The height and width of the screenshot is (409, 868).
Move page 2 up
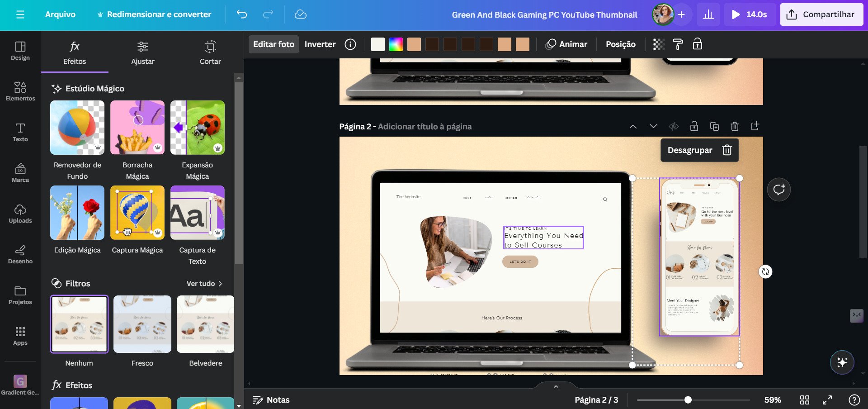tap(633, 127)
